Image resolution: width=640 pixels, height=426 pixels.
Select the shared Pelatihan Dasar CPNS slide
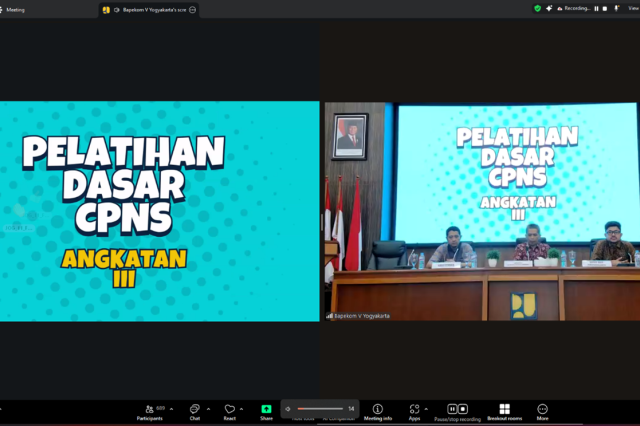[x=160, y=211]
